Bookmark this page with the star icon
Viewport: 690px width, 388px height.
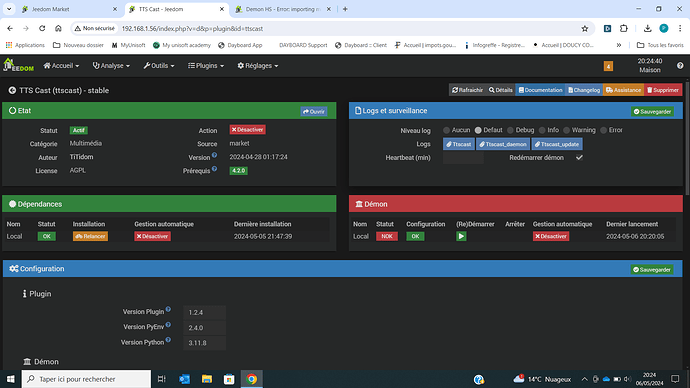coord(584,29)
